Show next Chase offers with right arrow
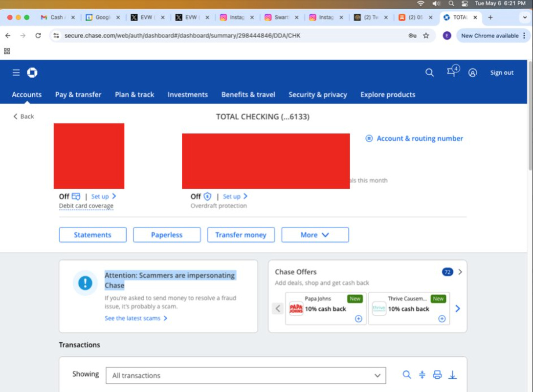The image size is (533, 392). [458, 308]
